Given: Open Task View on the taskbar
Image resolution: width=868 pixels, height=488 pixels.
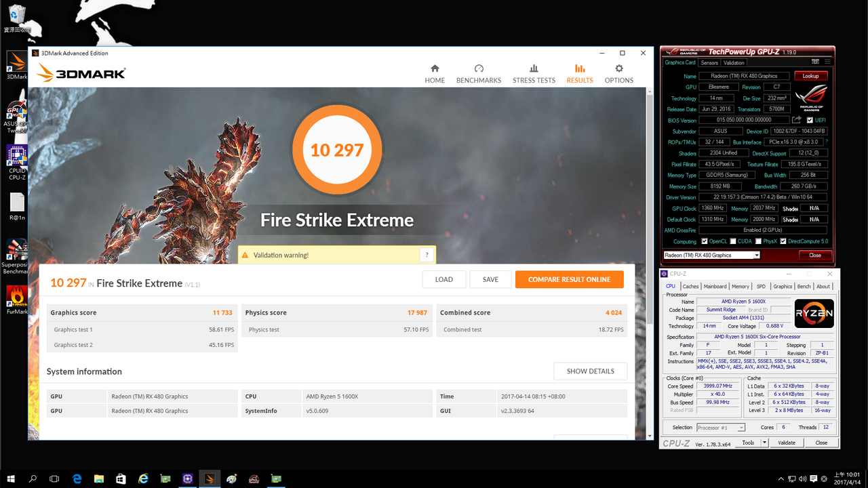Looking at the screenshot, I should point(54,479).
